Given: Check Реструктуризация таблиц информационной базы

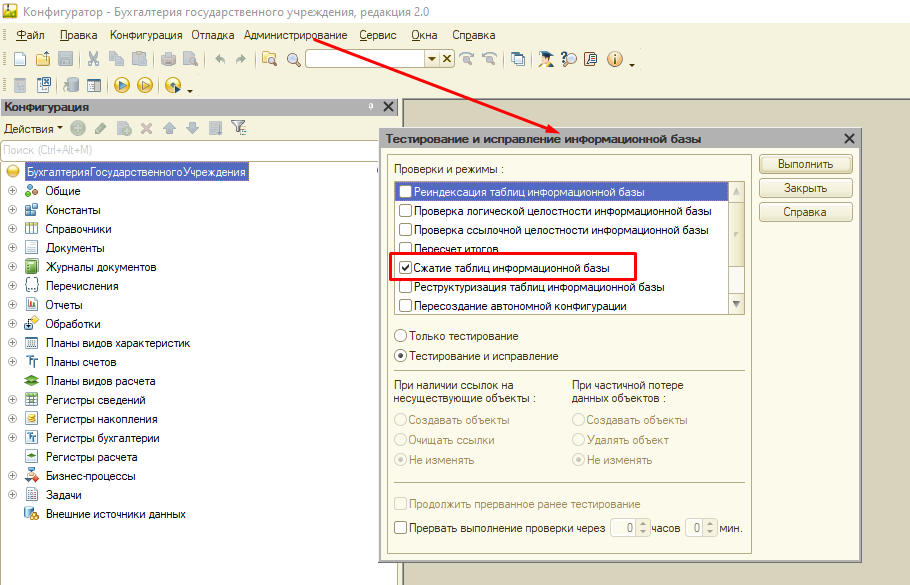Looking at the screenshot, I should coord(405,287).
